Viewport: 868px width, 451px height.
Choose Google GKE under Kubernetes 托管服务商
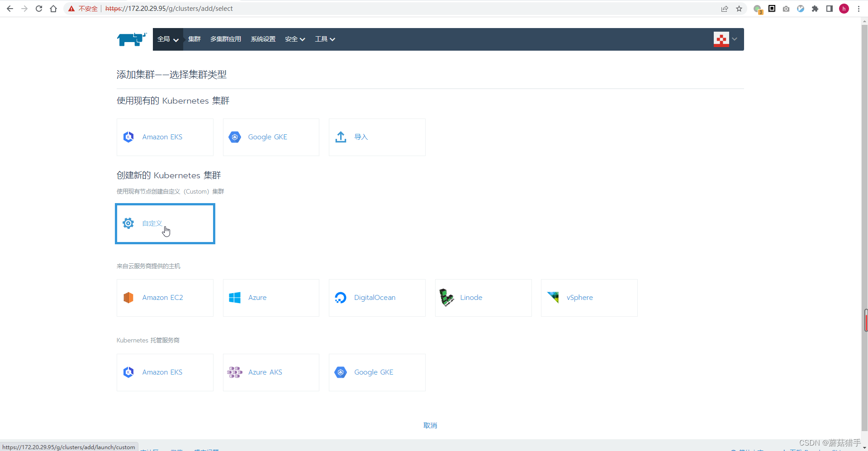pyautogui.click(x=377, y=372)
